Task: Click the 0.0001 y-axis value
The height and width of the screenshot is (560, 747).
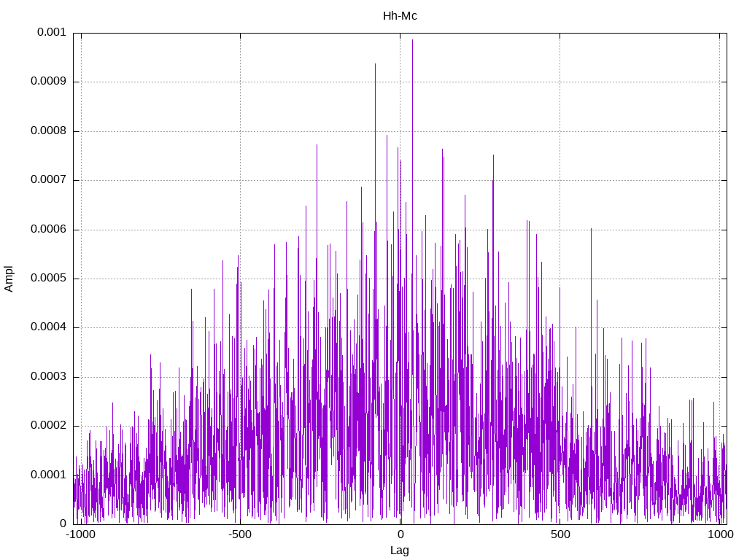Action: [x=48, y=475]
